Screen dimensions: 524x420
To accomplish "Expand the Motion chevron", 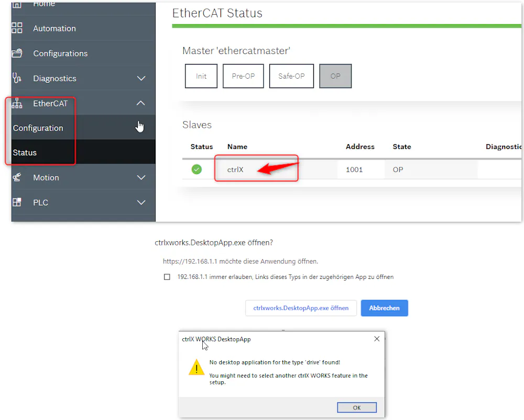I will 141,178.
